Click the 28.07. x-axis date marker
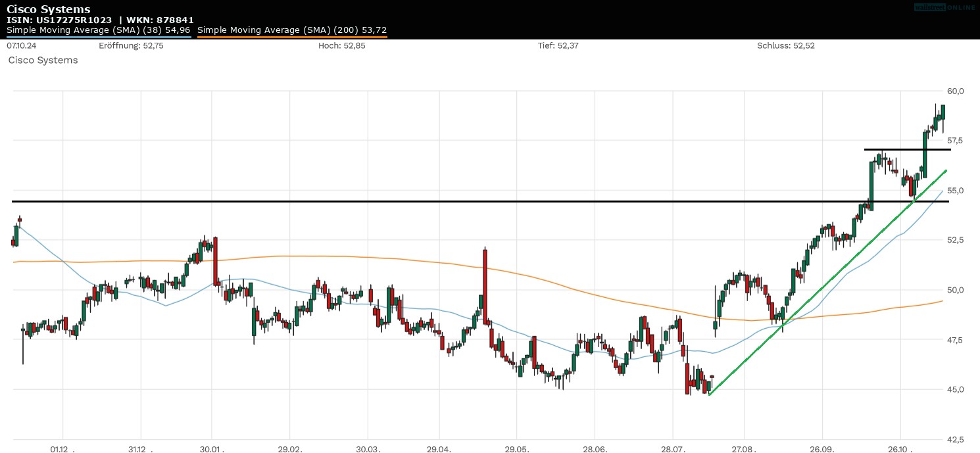The image size is (980, 453). (x=674, y=450)
